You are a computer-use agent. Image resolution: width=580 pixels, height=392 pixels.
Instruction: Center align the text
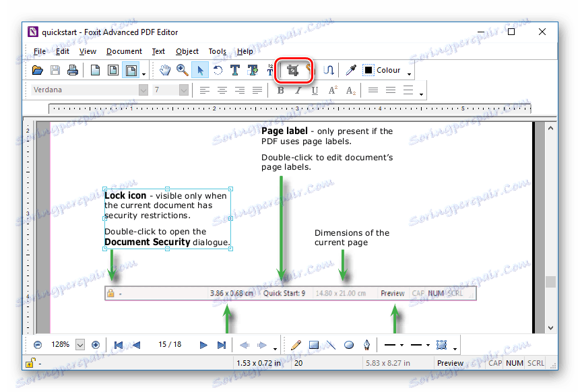(x=222, y=90)
